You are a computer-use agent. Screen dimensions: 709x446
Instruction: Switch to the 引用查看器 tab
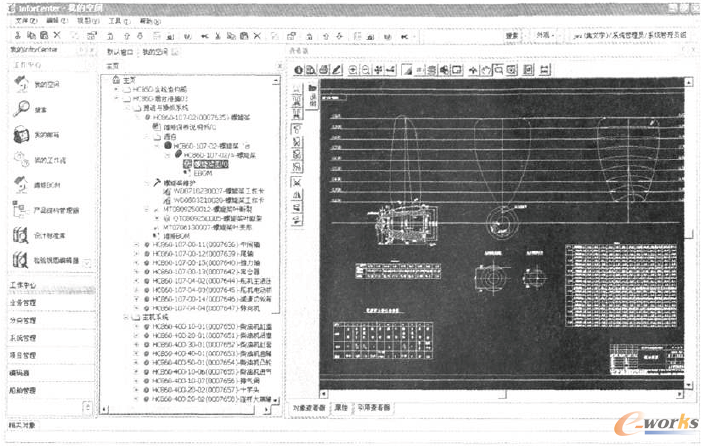point(373,408)
